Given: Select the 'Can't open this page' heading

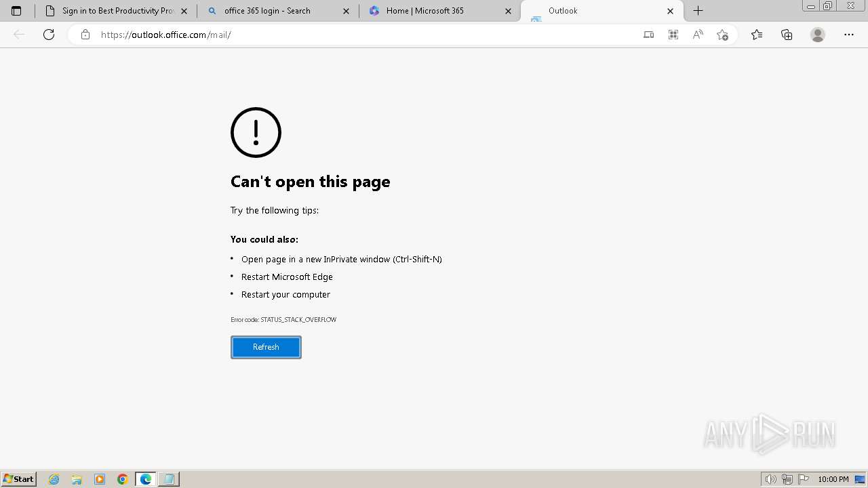Looking at the screenshot, I should tap(311, 182).
